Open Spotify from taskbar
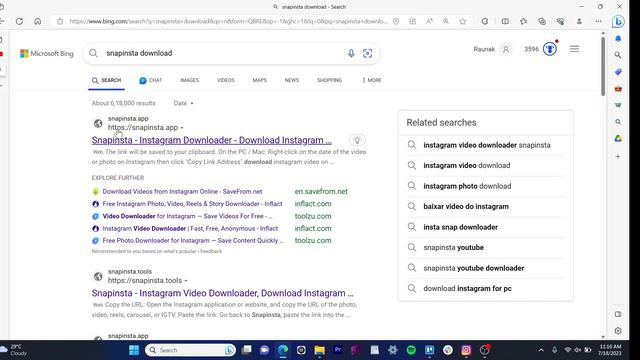 411,350
